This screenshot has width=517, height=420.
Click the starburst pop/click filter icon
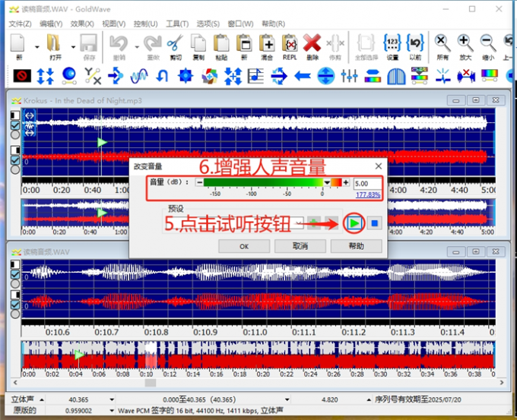[442, 76]
